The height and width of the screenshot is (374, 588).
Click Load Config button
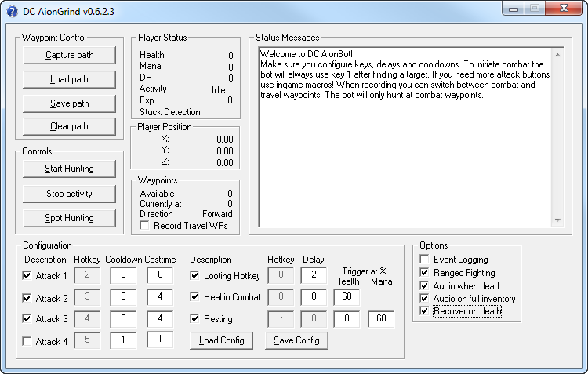[x=221, y=340]
